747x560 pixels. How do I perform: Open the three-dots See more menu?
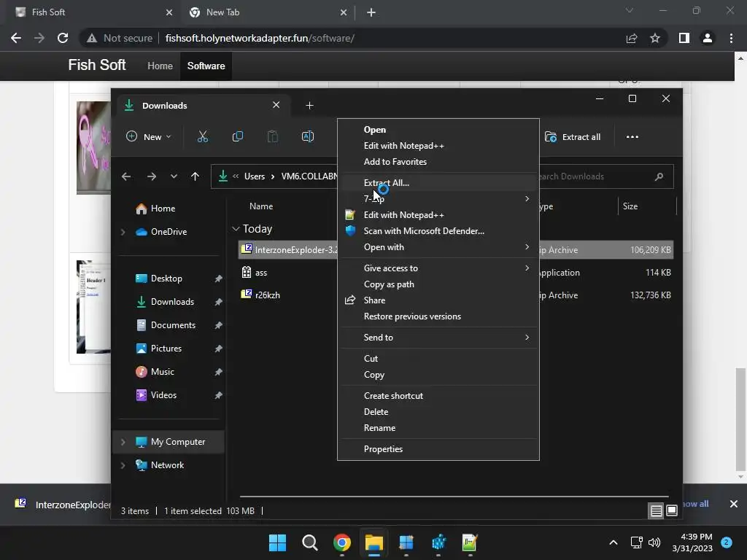pos(632,136)
